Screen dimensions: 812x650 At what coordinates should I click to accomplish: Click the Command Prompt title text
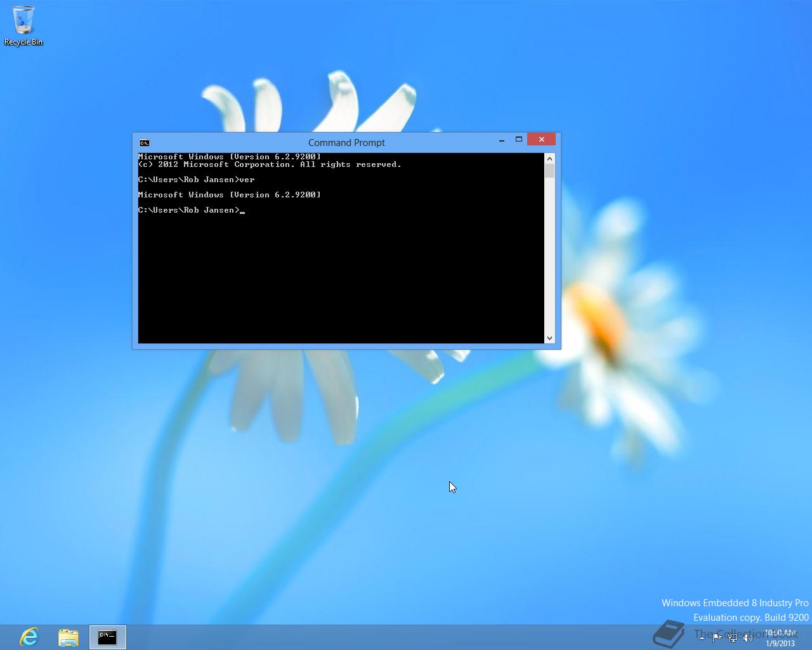(x=346, y=143)
